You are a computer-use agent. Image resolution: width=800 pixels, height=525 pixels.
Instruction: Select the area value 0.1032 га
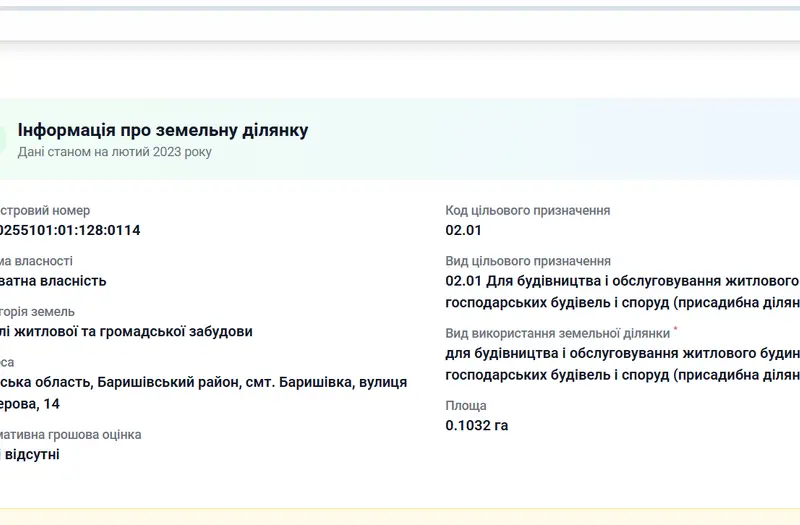point(477,426)
